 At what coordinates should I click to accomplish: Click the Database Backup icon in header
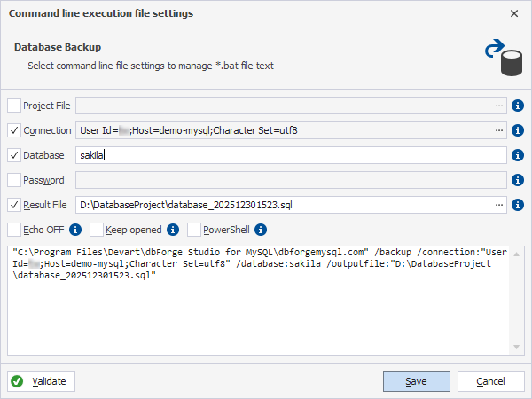[504, 57]
